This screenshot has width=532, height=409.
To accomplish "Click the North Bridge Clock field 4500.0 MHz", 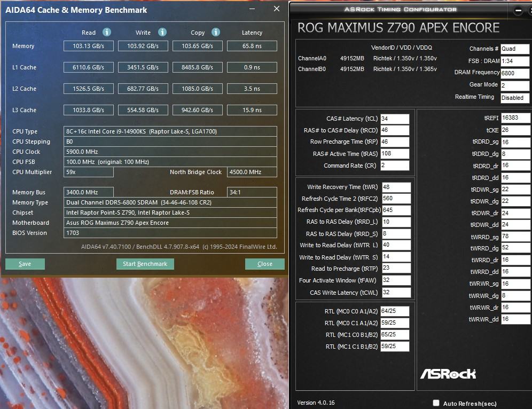I will [252, 172].
